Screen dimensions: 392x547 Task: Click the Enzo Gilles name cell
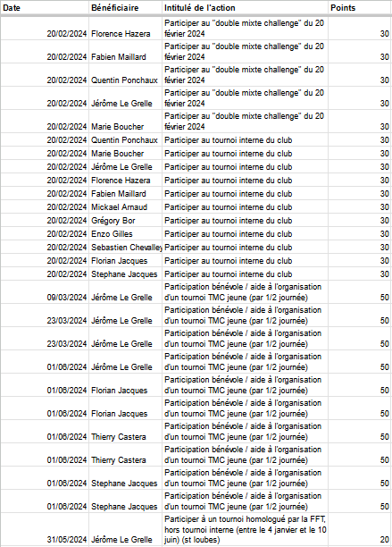(125, 234)
